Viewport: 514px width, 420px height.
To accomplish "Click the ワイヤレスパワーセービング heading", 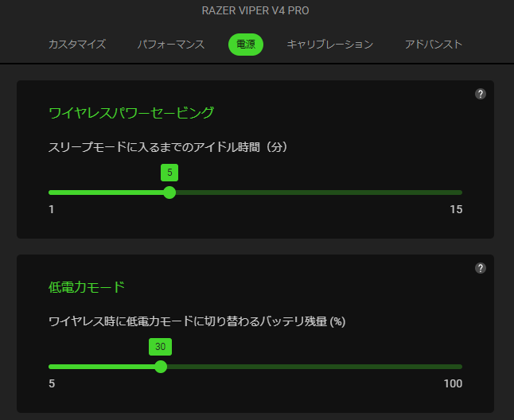I will click(x=131, y=113).
